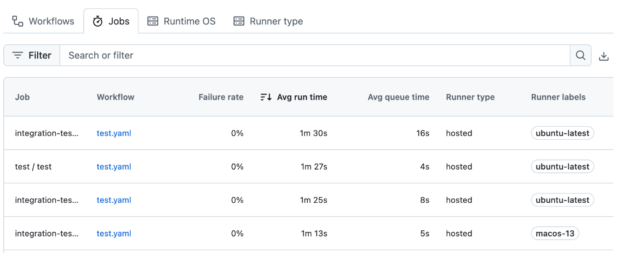Click the stopwatch icon on Jobs tab

click(x=98, y=21)
